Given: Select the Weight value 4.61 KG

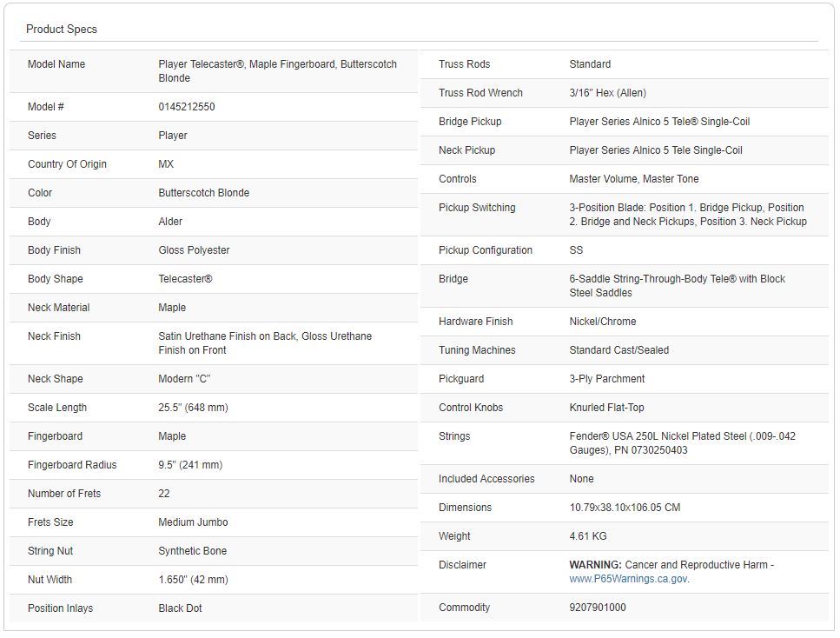Looking at the screenshot, I should click(588, 536).
